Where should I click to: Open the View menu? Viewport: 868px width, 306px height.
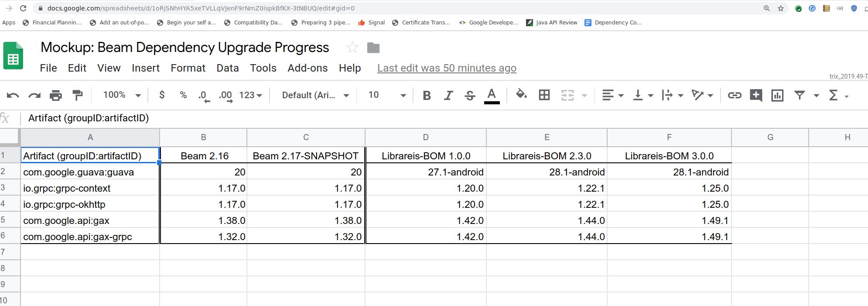click(x=109, y=68)
